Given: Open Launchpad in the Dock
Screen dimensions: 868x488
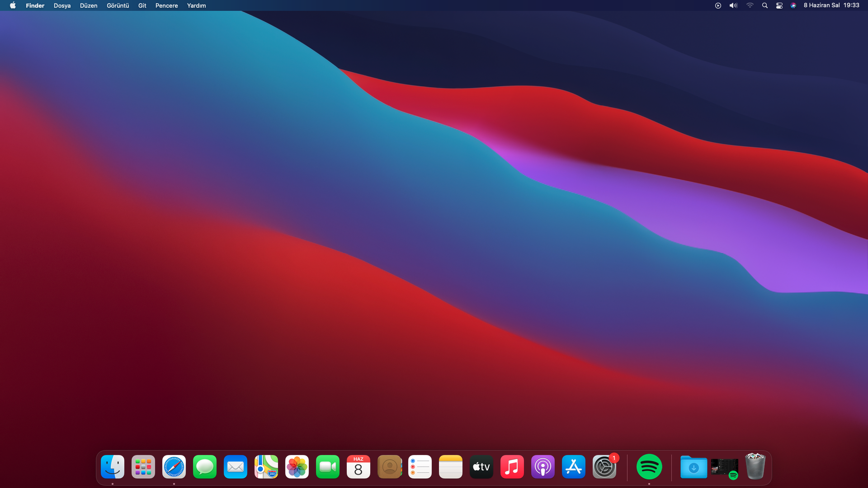Looking at the screenshot, I should [143, 467].
